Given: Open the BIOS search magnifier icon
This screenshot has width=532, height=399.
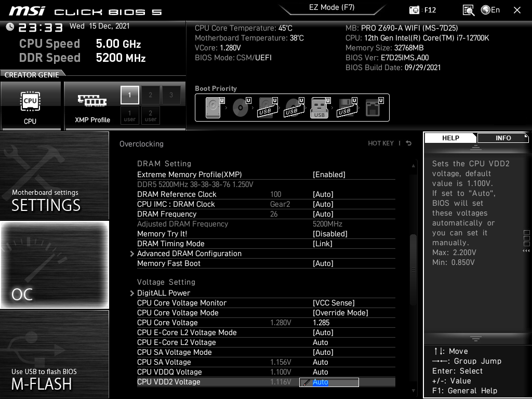Looking at the screenshot, I should click(x=468, y=10).
